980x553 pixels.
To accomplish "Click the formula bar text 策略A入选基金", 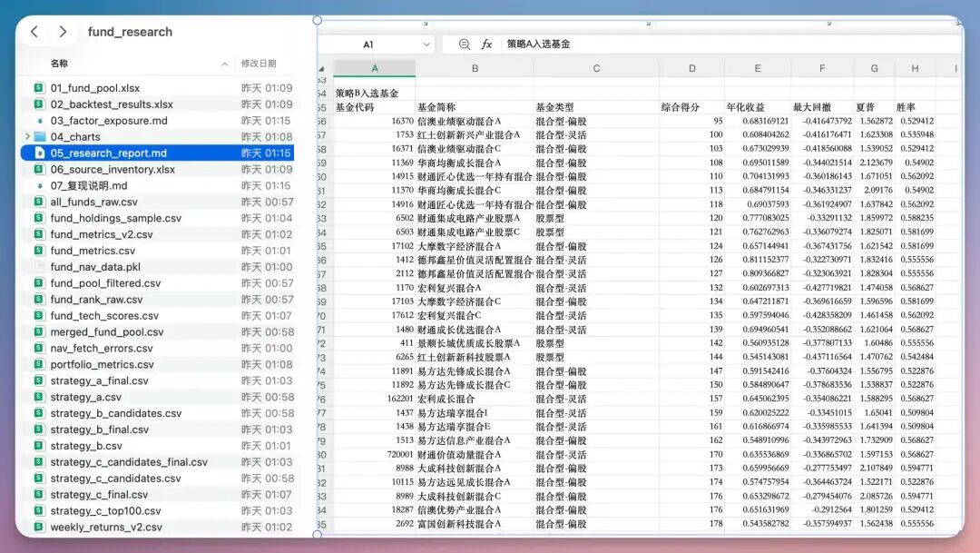I will (538, 44).
